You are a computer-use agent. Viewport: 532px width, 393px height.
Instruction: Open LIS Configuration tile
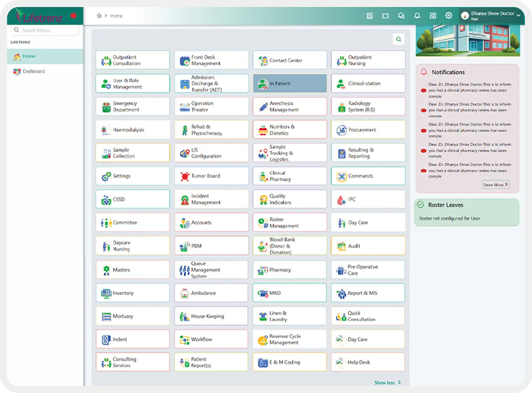click(x=211, y=153)
